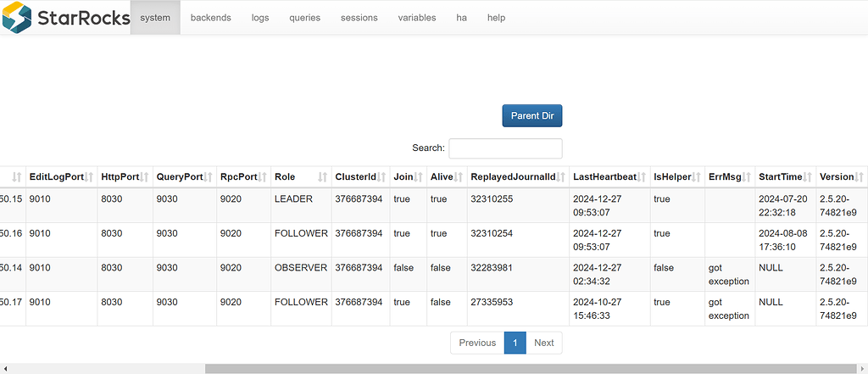868x374 pixels.
Task: Sort by ClusterId column arrows
Action: click(x=381, y=177)
